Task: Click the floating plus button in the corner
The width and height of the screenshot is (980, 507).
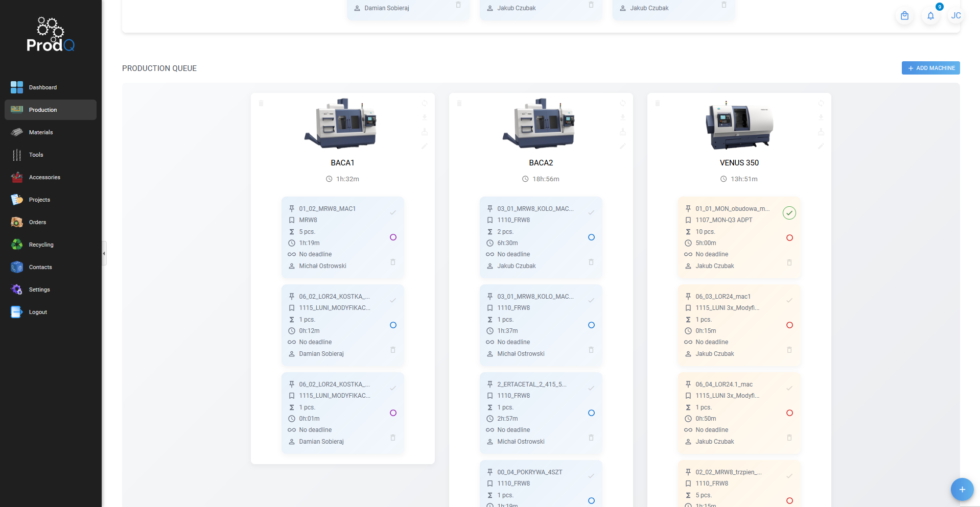Action: 962,489
